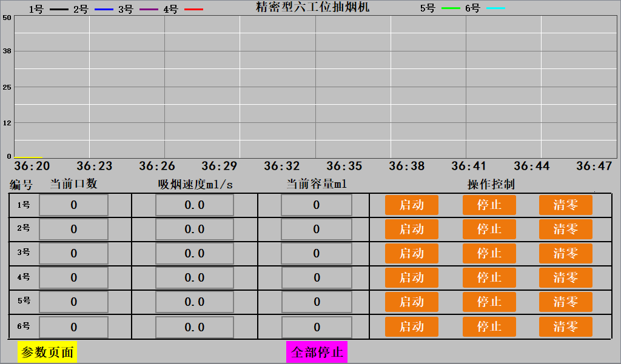Viewport: 621px width, 364px height.
Task: Select 5号 当前口数 box
Action: click(73, 302)
